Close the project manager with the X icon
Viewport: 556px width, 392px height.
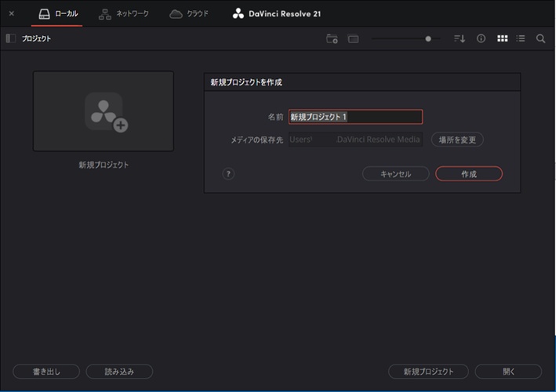point(11,13)
